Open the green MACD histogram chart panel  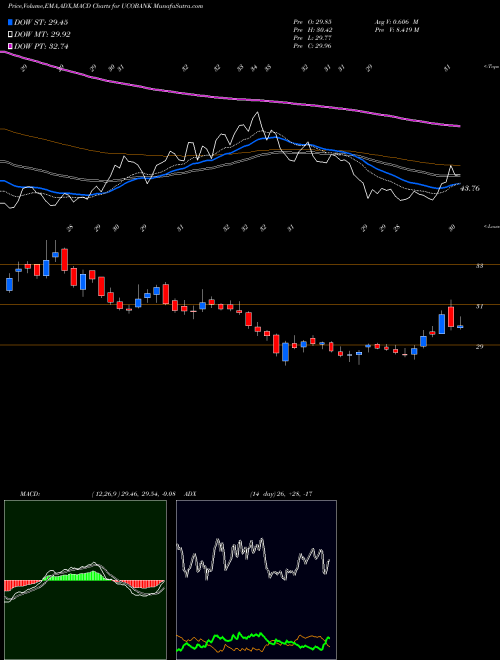[85, 580]
